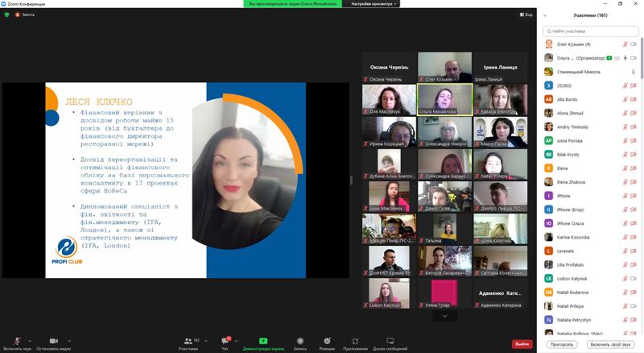
Task: Click muted mic icon in Anna Porosa row
Action: 625,141
